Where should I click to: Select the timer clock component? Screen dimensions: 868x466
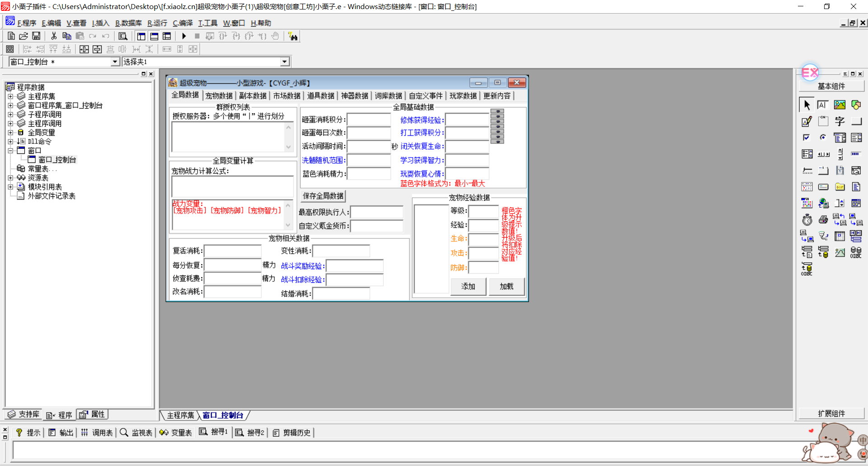[807, 220]
